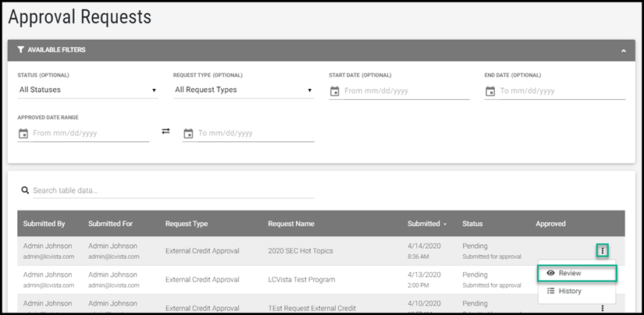Screen dimensions: 644x315
Task: Open the All Request Types dropdown
Action: pos(243,90)
